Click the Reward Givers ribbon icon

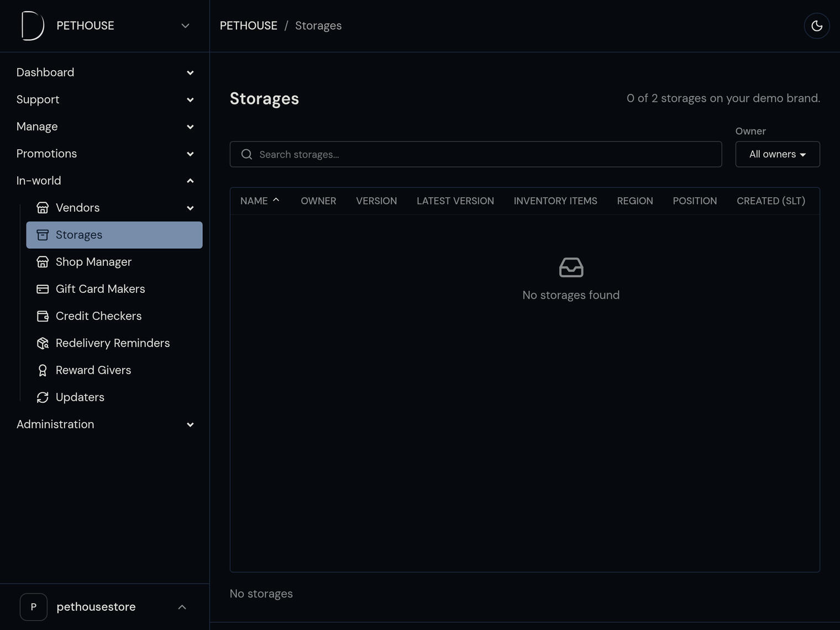click(43, 370)
